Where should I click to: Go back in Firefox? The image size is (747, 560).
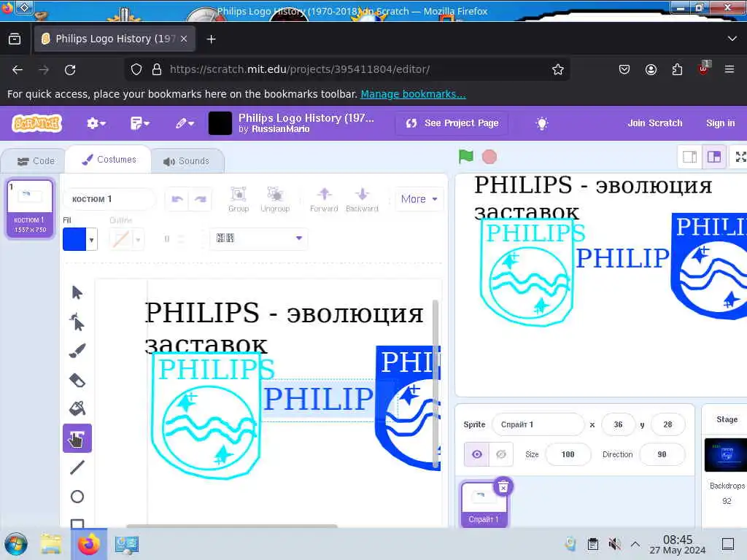[x=18, y=70]
